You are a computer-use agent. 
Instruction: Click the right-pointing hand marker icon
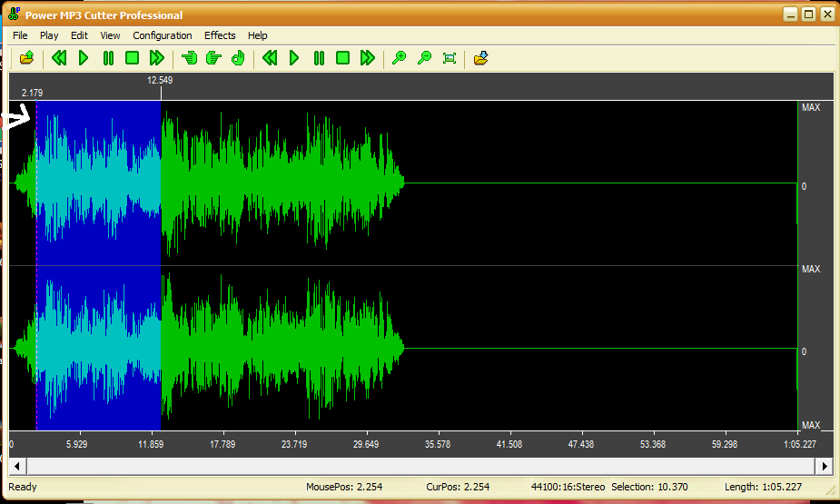[x=213, y=58]
